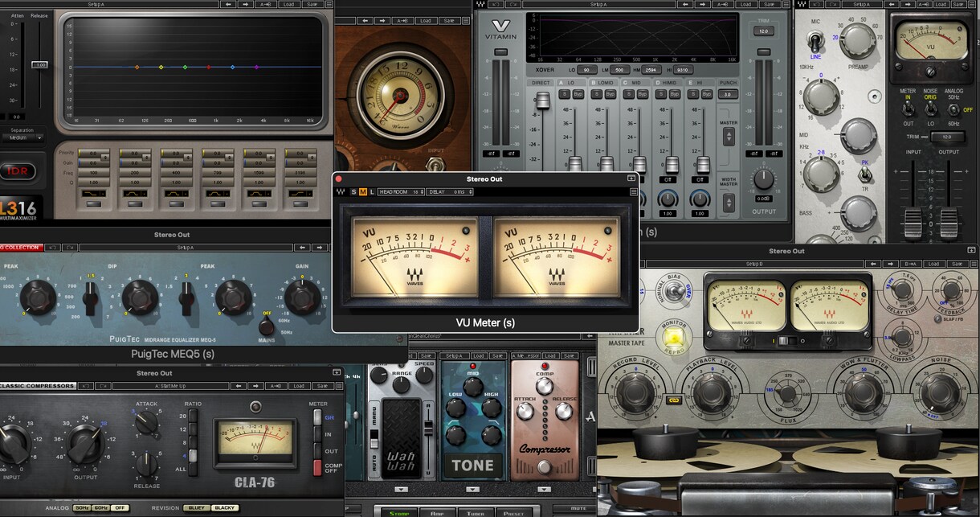
Task: Open the Vitamin toolbar hamburger menu
Action: tap(786, 4)
